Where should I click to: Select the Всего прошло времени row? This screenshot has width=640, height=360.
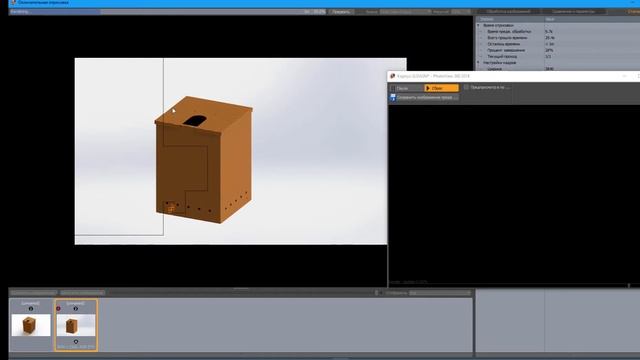558,38
